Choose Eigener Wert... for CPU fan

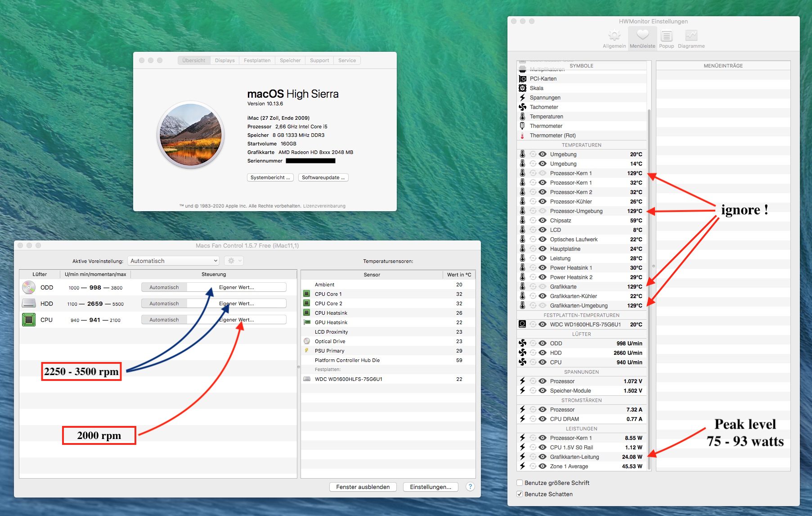click(237, 320)
